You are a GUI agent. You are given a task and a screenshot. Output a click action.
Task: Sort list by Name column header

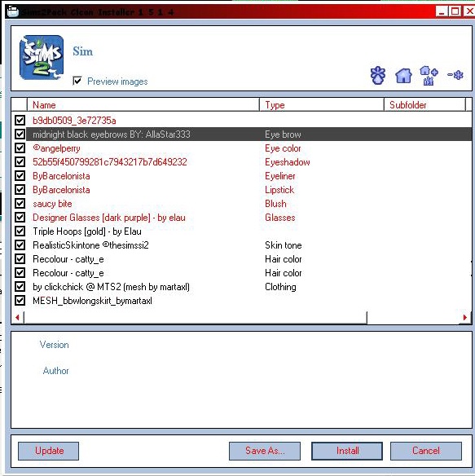point(143,104)
